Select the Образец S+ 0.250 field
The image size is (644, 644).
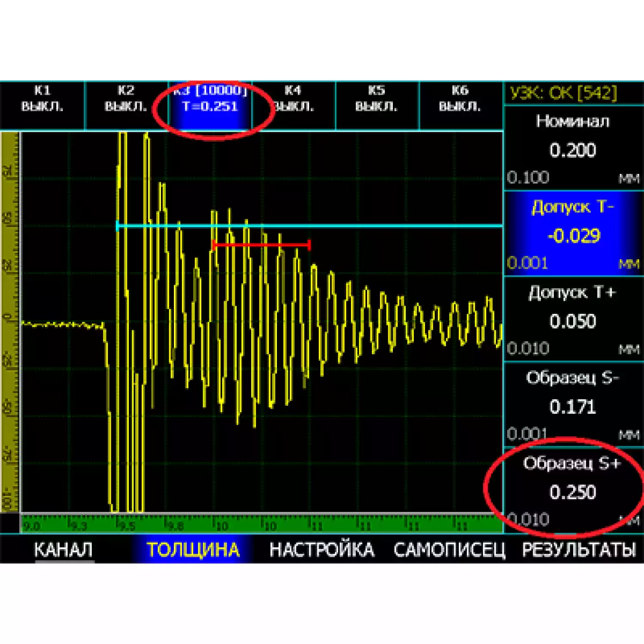(x=573, y=490)
